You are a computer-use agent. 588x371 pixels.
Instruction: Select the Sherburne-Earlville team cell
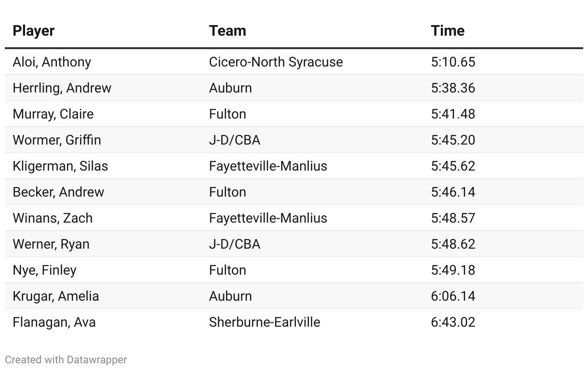click(265, 322)
